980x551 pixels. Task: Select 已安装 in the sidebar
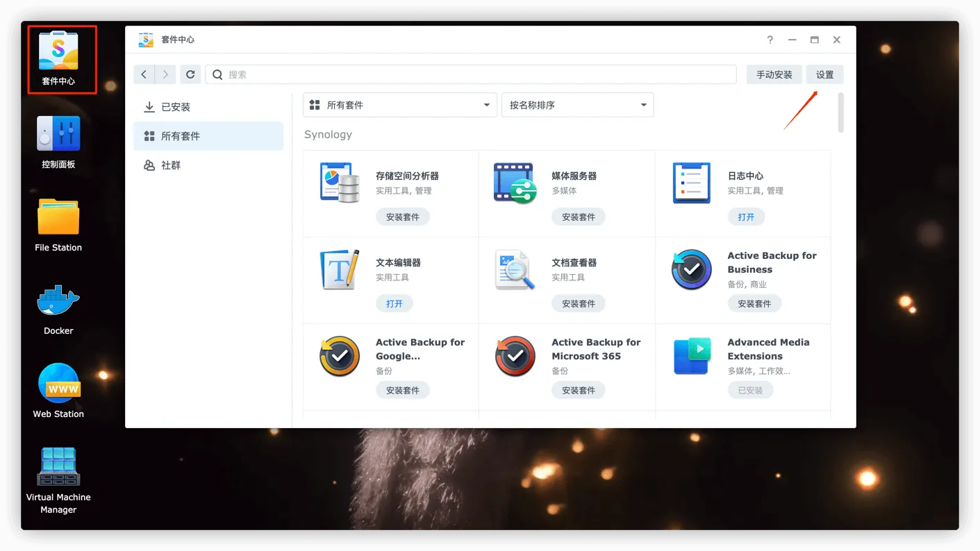pos(208,107)
